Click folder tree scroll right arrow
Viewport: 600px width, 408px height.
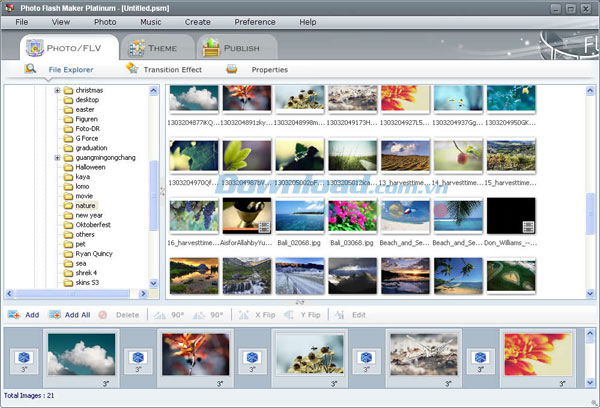pos(143,294)
